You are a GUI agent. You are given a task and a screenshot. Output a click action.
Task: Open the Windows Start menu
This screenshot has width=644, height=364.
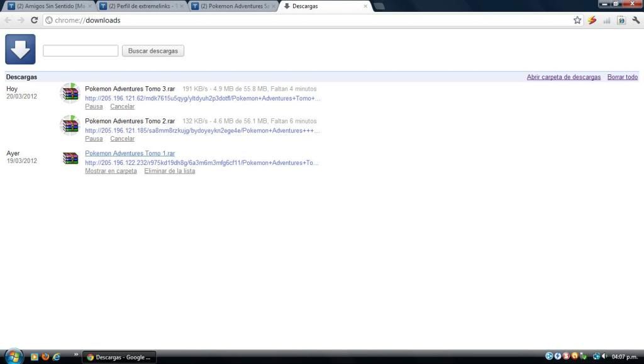click(13, 356)
